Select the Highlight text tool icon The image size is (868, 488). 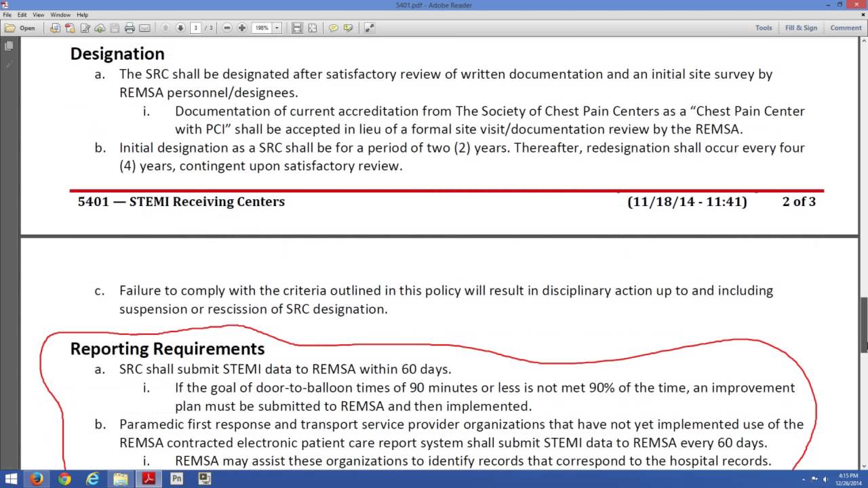pos(348,28)
